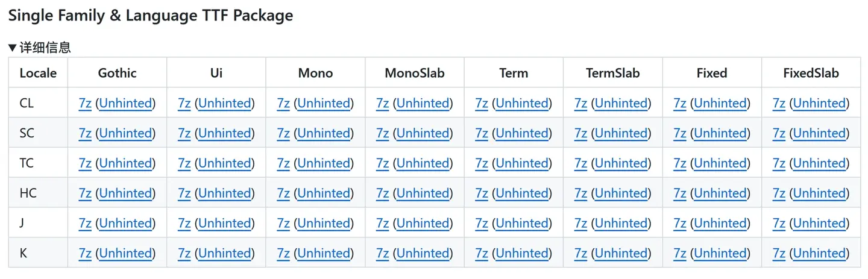868x279 pixels.
Task: Open the Unhinted link for CL Gothic
Action: click(125, 103)
